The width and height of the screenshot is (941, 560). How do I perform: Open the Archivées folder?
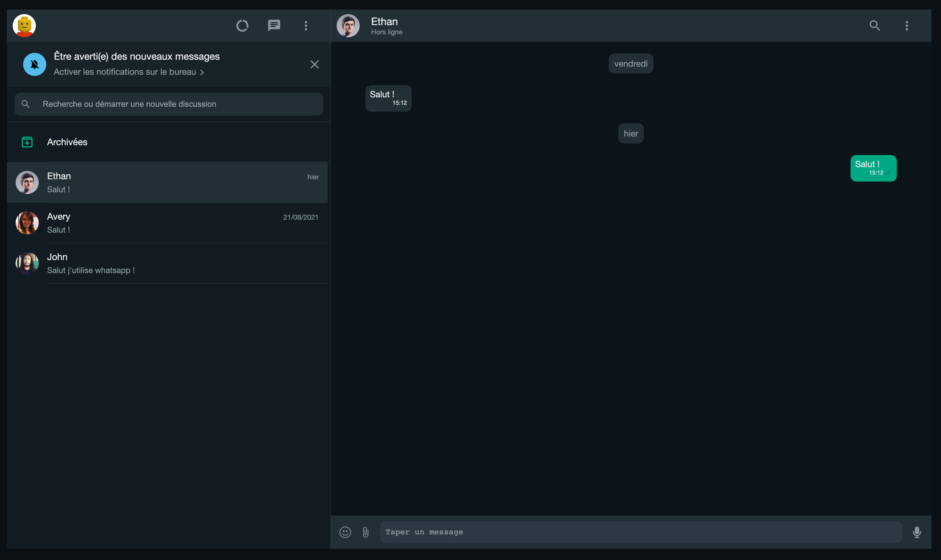tap(67, 142)
